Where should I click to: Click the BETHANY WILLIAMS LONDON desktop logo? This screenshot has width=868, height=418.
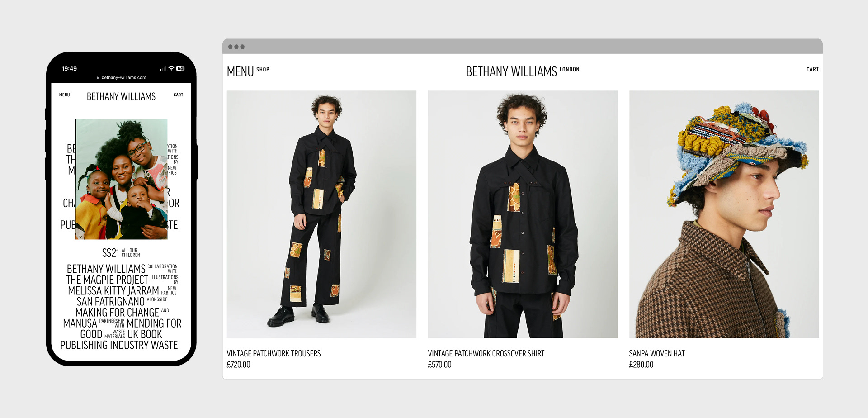coord(522,71)
